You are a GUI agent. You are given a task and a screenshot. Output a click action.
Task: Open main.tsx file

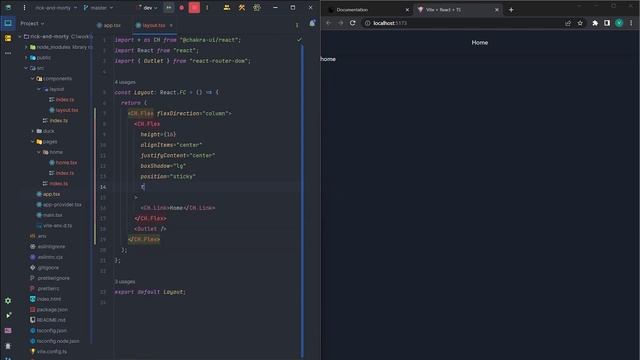pyautogui.click(x=49, y=215)
